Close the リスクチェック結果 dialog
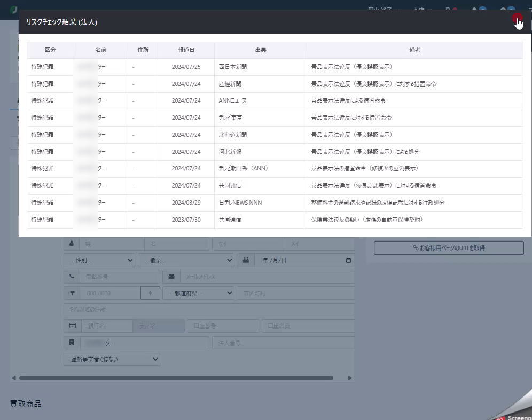The height and width of the screenshot is (420, 532). coord(517,20)
